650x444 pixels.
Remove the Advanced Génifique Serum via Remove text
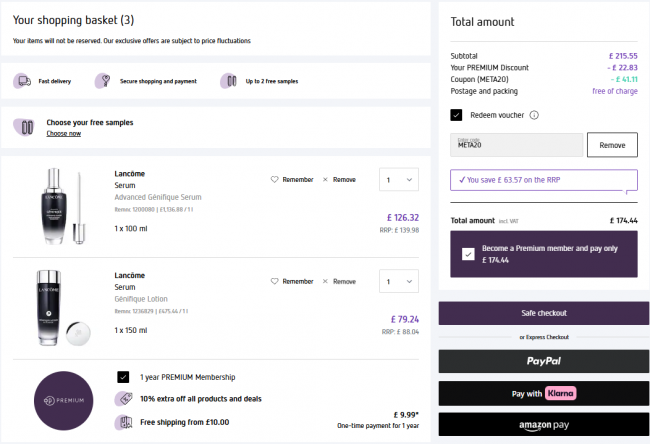(344, 180)
